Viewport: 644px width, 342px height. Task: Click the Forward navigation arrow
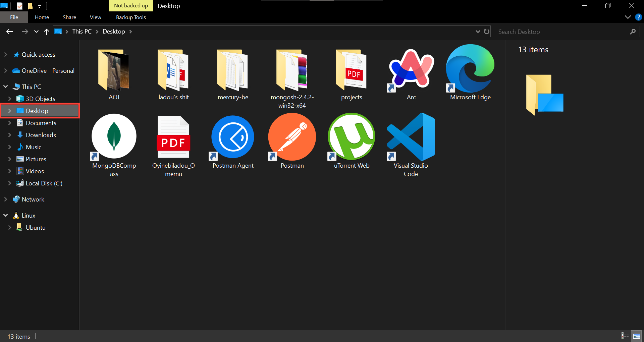(x=25, y=32)
